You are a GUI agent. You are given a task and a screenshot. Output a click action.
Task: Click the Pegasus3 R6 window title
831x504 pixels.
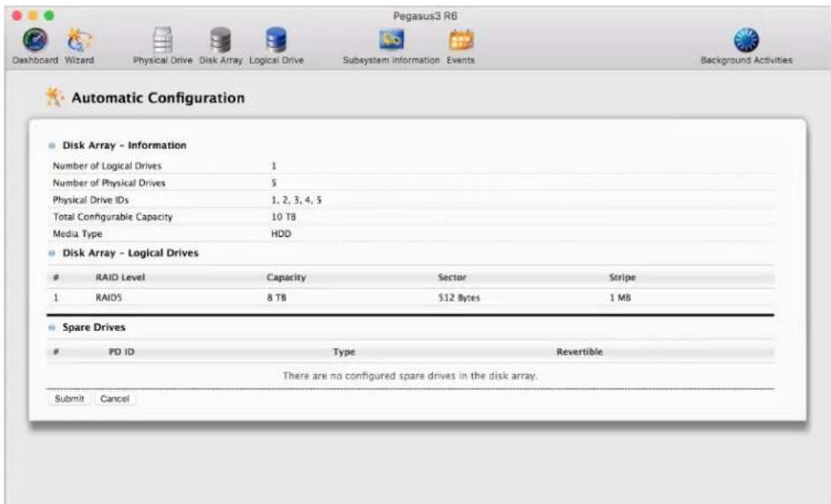pos(425,16)
